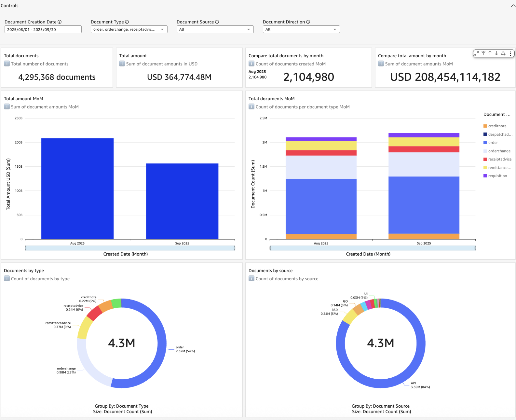Image resolution: width=516 pixels, height=420 pixels.
Task: Click info icon beside Document Creation Date
Action: coord(60,22)
